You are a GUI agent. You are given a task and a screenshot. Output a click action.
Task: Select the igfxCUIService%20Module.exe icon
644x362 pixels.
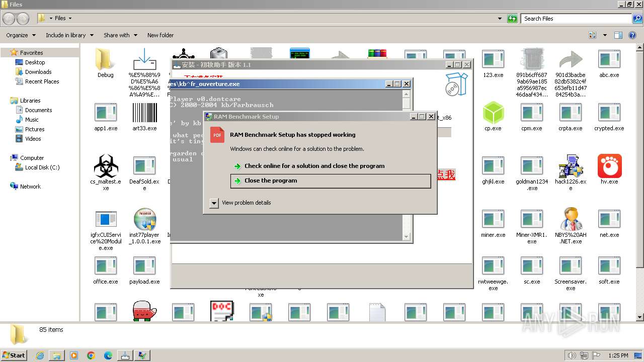point(106,220)
